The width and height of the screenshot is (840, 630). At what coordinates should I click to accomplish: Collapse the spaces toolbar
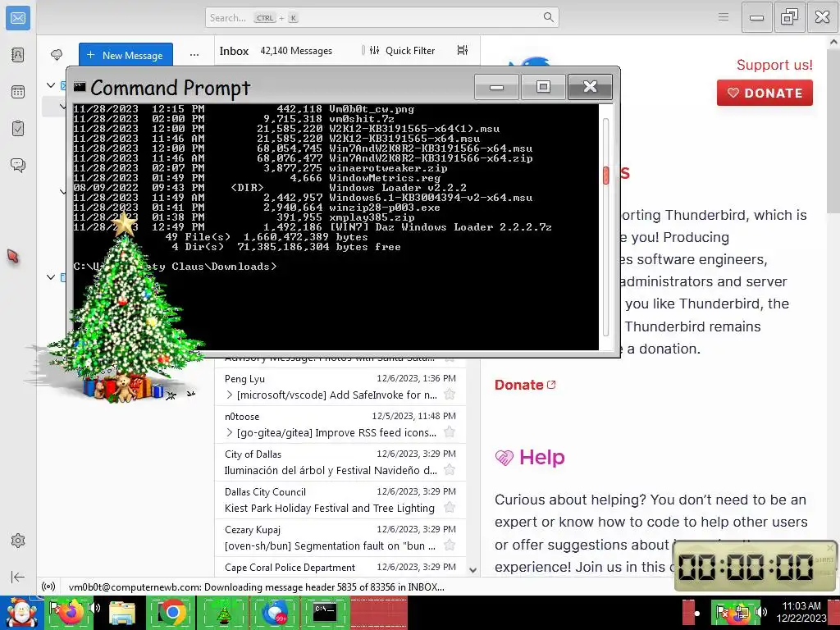(18, 577)
